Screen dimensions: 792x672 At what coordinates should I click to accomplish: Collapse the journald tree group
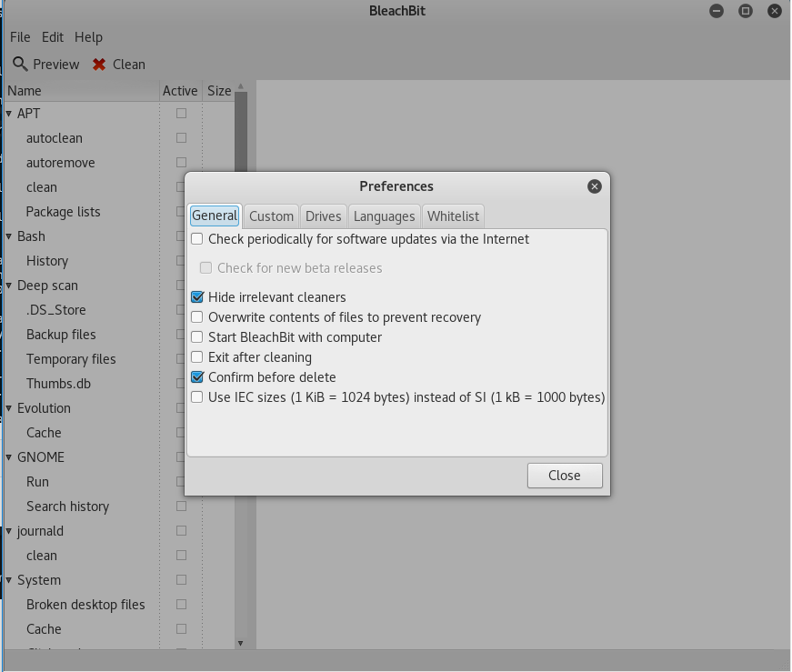click(8, 531)
